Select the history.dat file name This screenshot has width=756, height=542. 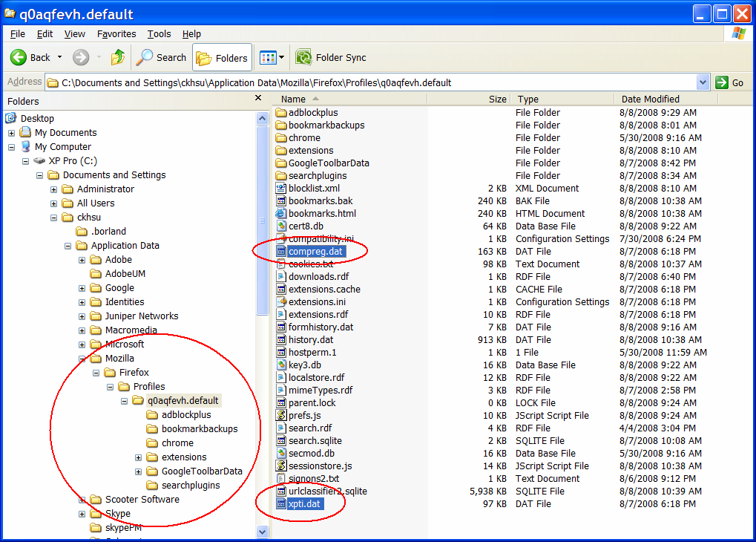coord(311,340)
